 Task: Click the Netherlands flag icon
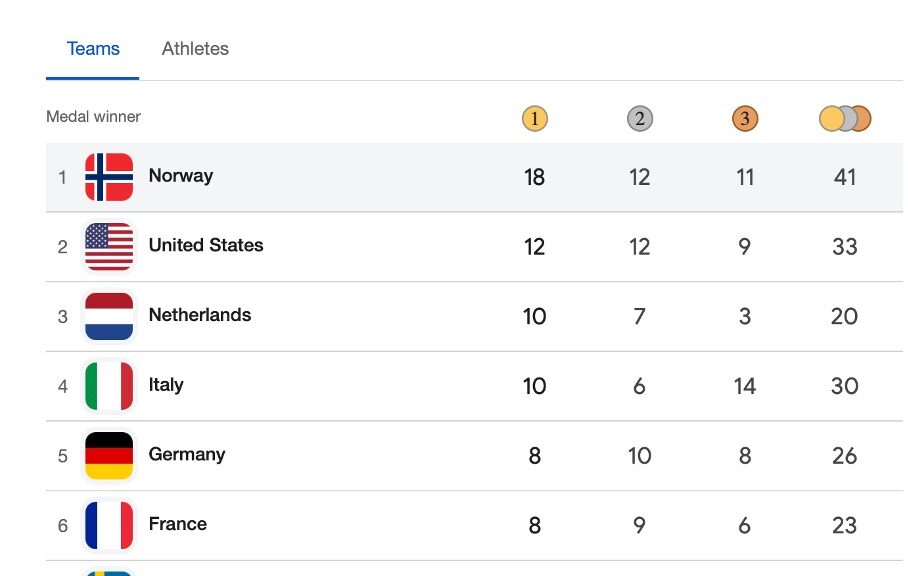click(x=109, y=316)
